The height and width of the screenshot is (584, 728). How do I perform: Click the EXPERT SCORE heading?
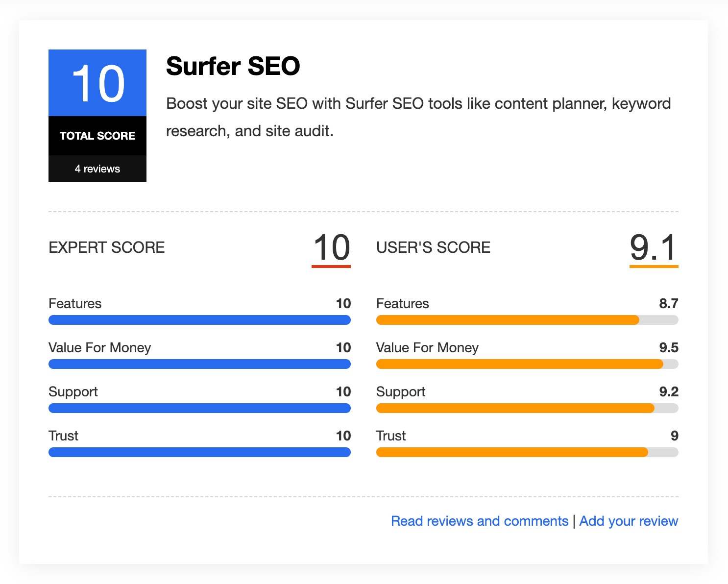pos(107,247)
